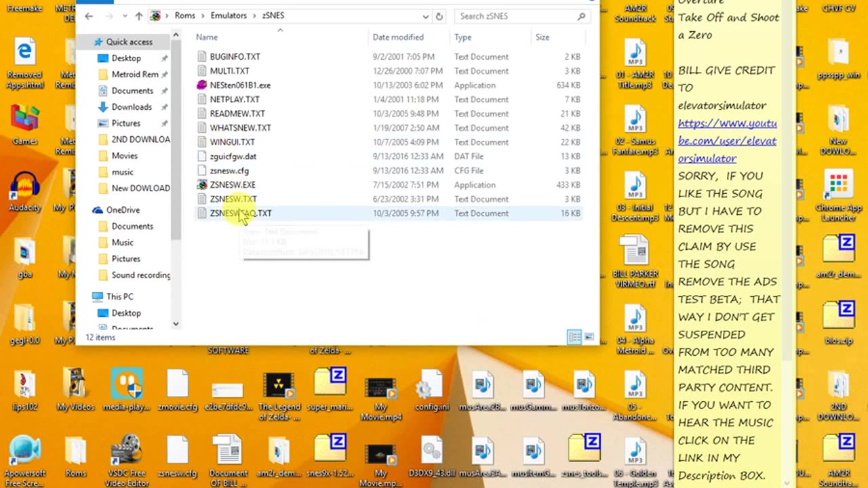Refresh the zSNES folder view
The image size is (868, 488).
click(439, 16)
